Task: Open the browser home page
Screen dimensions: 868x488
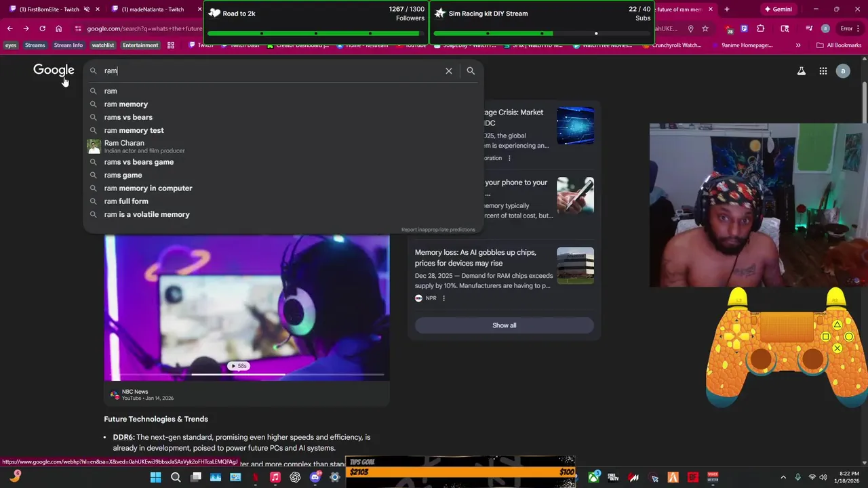Action: [58, 28]
